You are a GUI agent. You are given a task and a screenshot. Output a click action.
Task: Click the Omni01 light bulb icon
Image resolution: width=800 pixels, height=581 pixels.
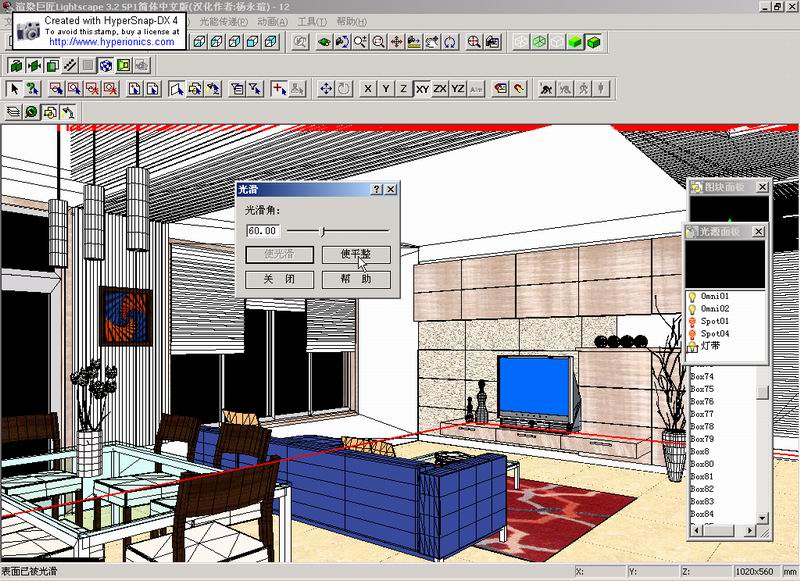click(x=692, y=296)
